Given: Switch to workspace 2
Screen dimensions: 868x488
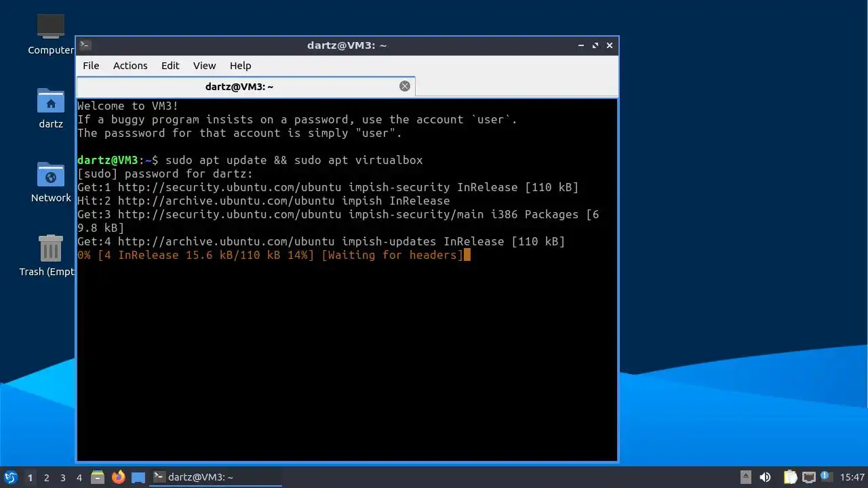Looking at the screenshot, I should 47,478.
